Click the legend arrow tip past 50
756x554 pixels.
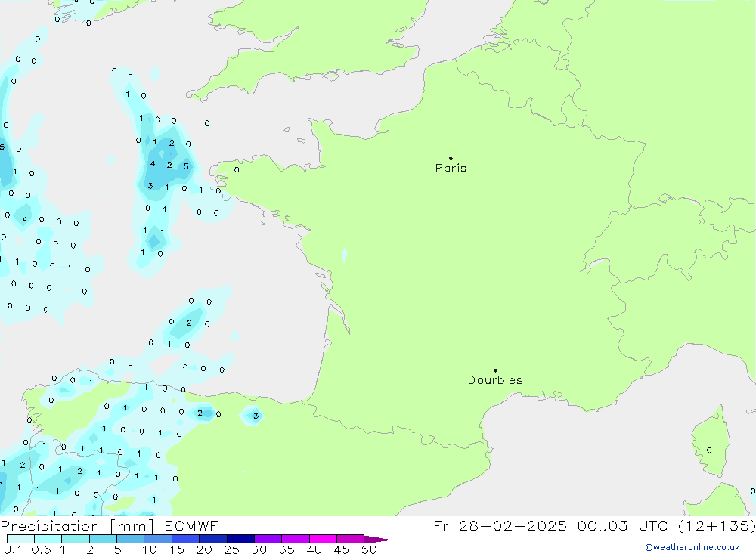(379, 540)
